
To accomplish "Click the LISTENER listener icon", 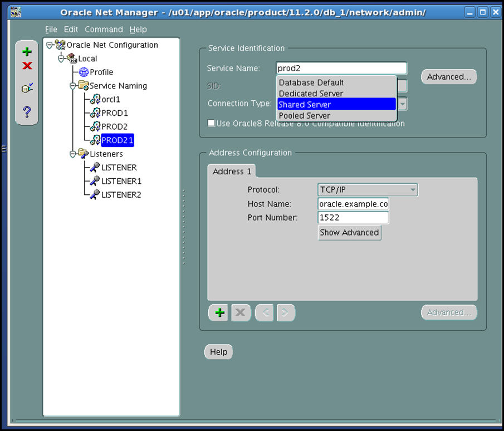I will coord(95,167).
